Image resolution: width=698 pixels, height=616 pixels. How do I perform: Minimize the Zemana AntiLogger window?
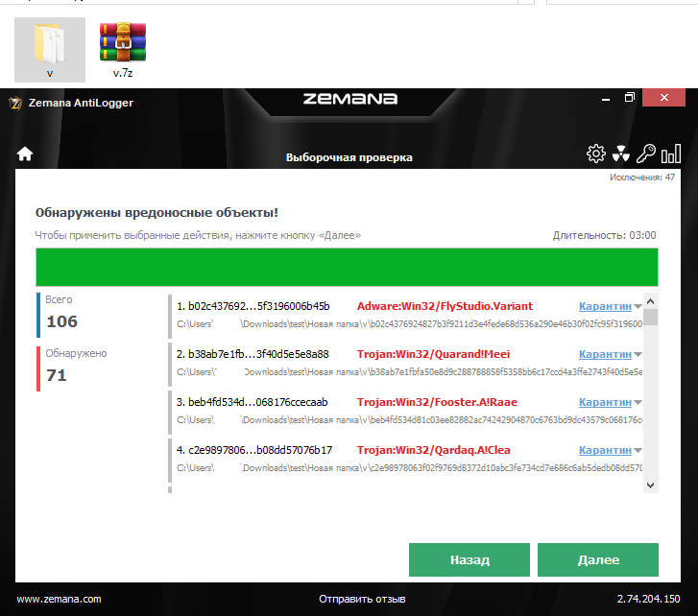[x=606, y=98]
